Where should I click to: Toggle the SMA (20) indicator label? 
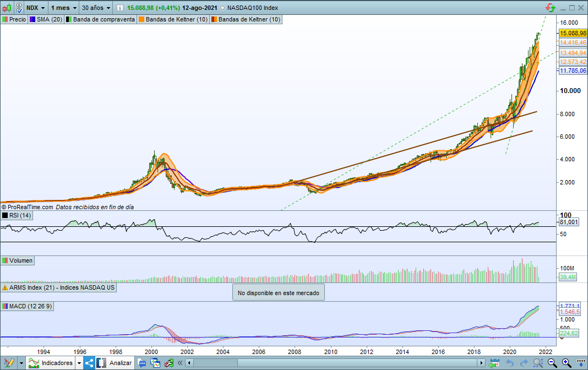(46, 19)
